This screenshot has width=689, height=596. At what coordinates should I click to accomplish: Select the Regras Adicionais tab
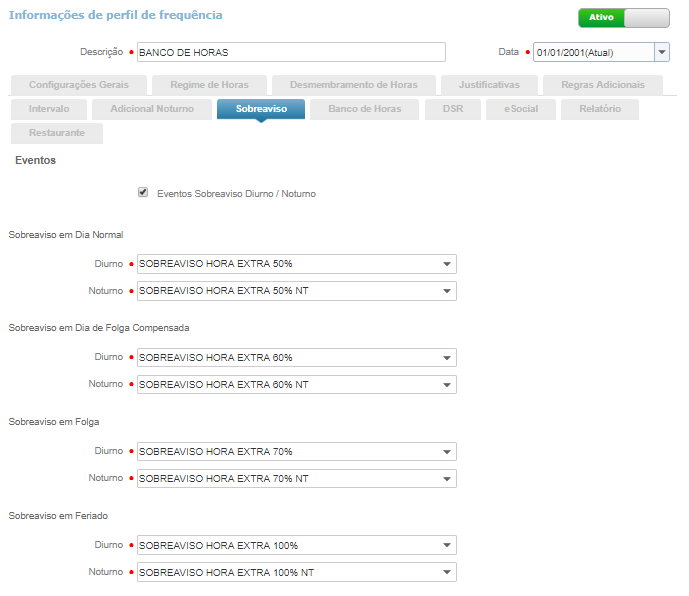[610, 85]
